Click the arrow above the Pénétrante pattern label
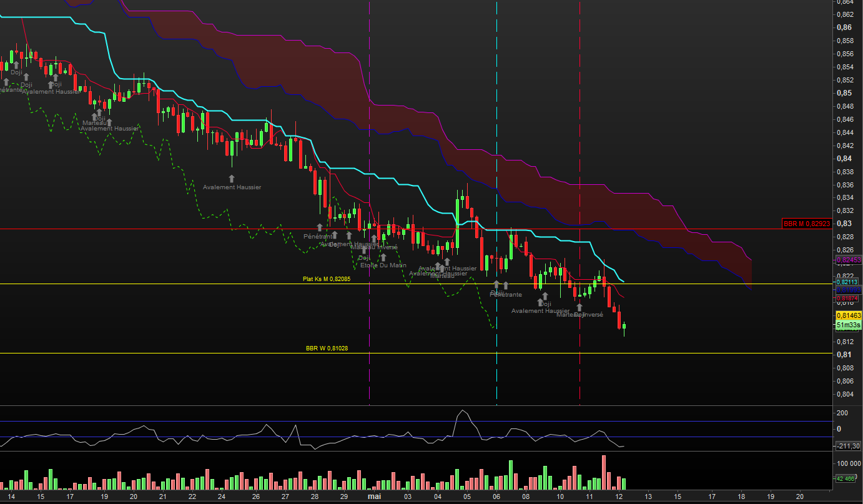This screenshot has height=504, width=863. coord(505,285)
